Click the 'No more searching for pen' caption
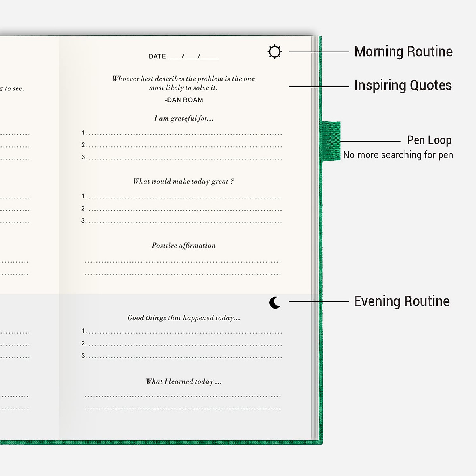This screenshot has height=476, width=476. [398, 155]
